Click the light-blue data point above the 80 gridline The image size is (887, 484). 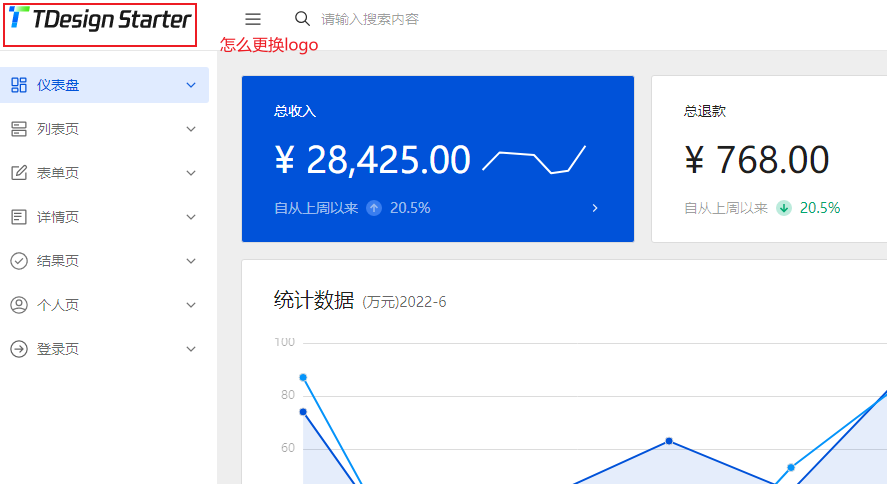[x=303, y=377]
